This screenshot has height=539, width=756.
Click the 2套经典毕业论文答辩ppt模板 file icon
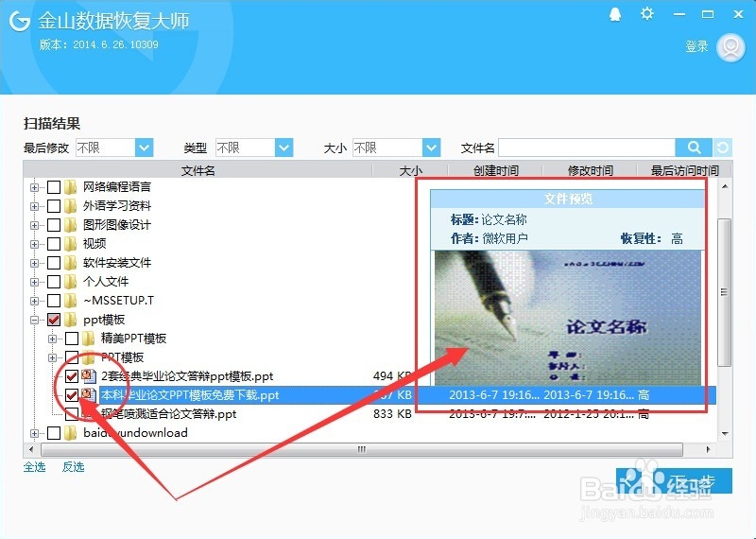point(89,376)
